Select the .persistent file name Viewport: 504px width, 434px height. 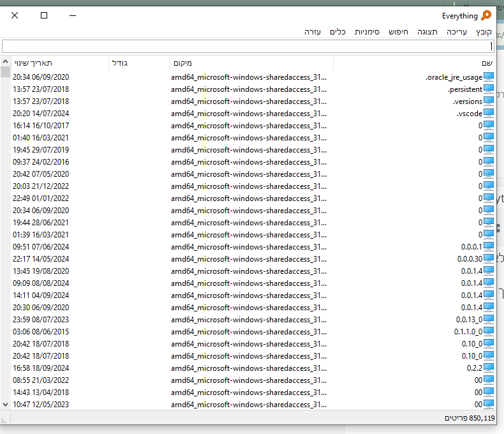point(465,89)
